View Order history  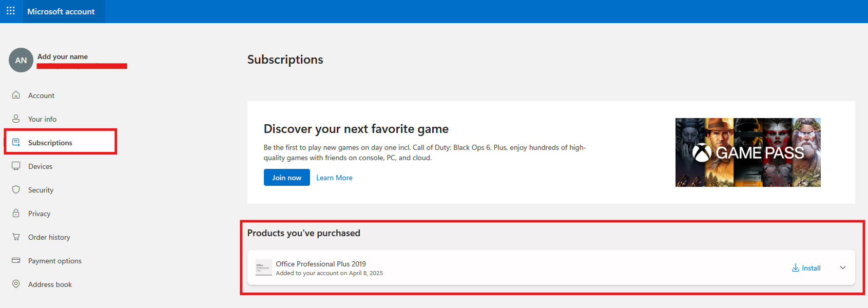click(x=49, y=237)
